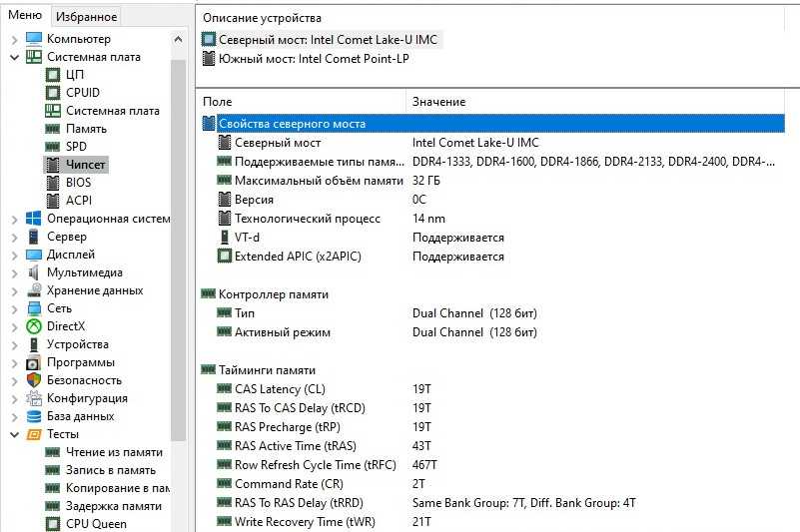The height and width of the screenshot is (532, 800).
Task: Select the CAS Latency (CL) row
Action: [280, 389]
